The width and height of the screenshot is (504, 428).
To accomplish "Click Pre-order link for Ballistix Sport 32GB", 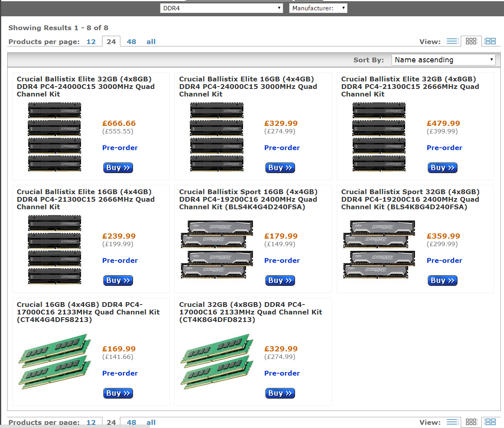I will pos(444,260).
